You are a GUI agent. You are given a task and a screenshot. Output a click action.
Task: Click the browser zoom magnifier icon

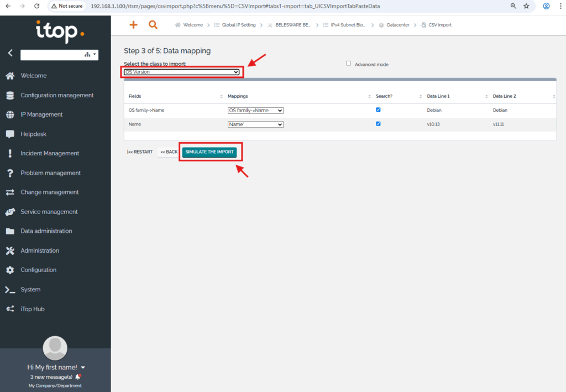pyautogui.click(x=513, y=6)
